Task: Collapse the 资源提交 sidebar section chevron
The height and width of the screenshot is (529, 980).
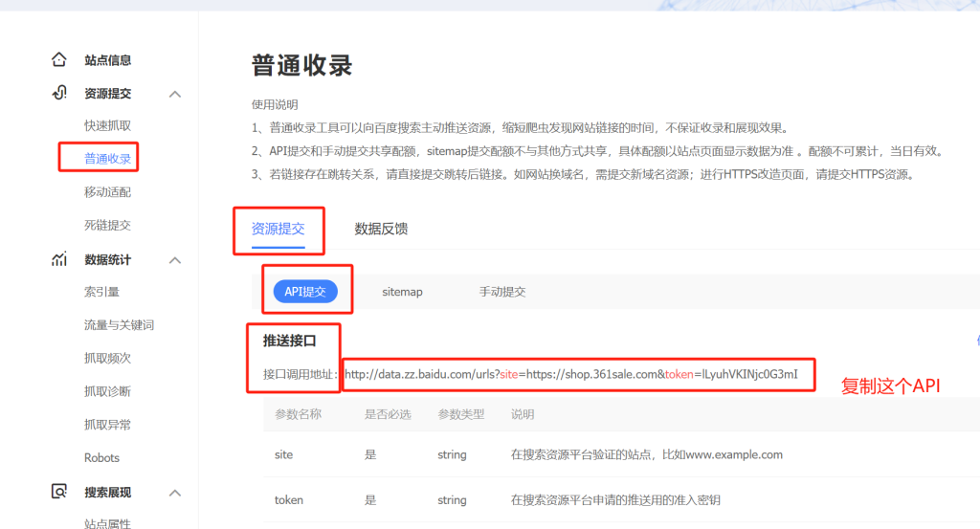Action: click(175, 95)
